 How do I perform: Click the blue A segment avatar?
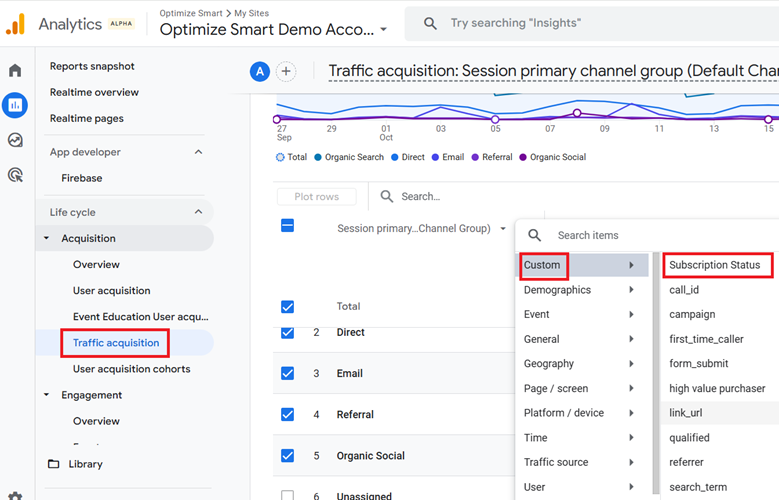(x=260, y=72)
